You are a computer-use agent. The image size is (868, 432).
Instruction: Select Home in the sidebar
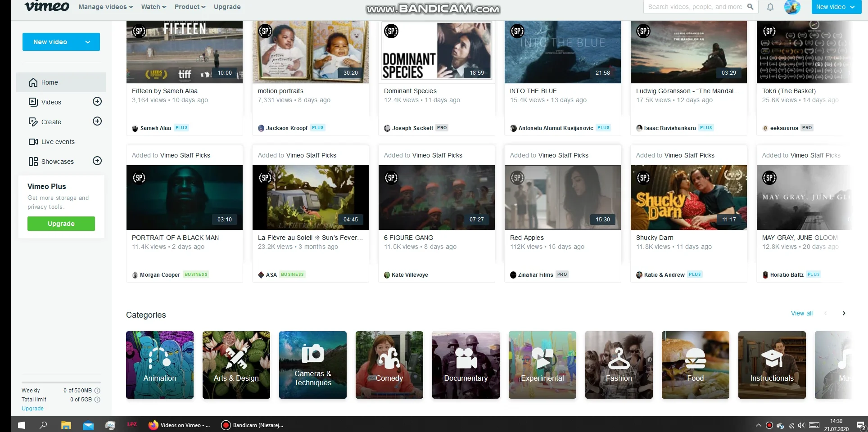[x=50, y=82]
